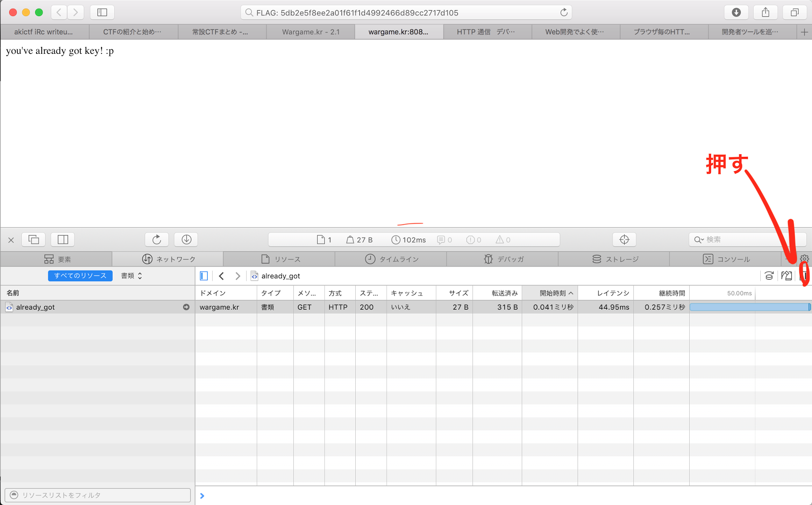Click the Safari address bar

click(406, 12)
